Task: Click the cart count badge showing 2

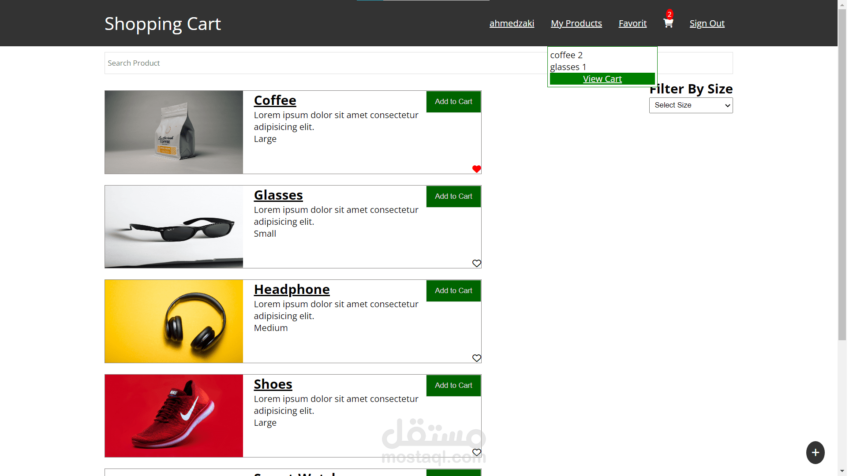Action: click(670, 14)
